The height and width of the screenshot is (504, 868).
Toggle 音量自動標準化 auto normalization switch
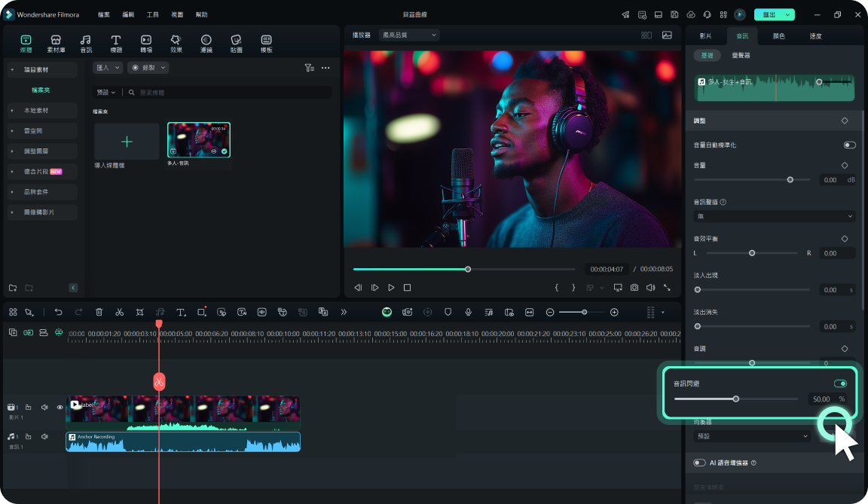pos(849,145)
